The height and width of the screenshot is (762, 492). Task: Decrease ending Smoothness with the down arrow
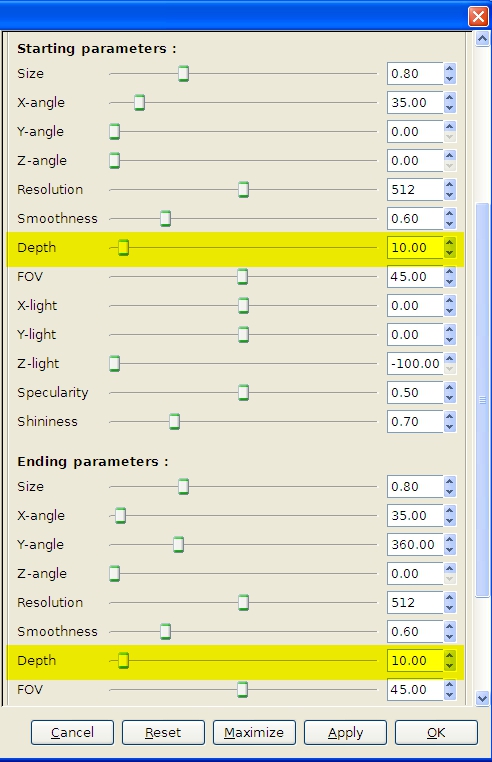tap(450, 637)
